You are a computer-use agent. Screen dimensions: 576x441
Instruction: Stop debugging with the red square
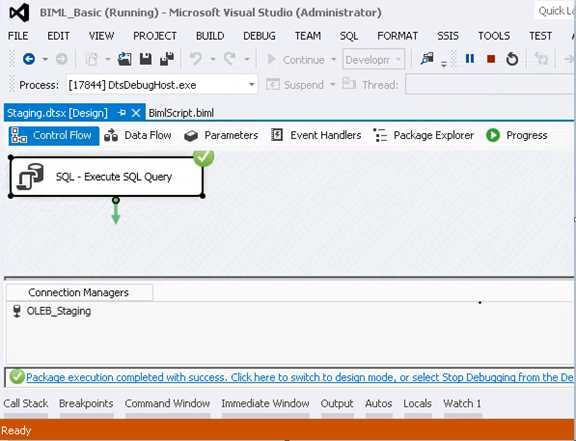[491, 59]
